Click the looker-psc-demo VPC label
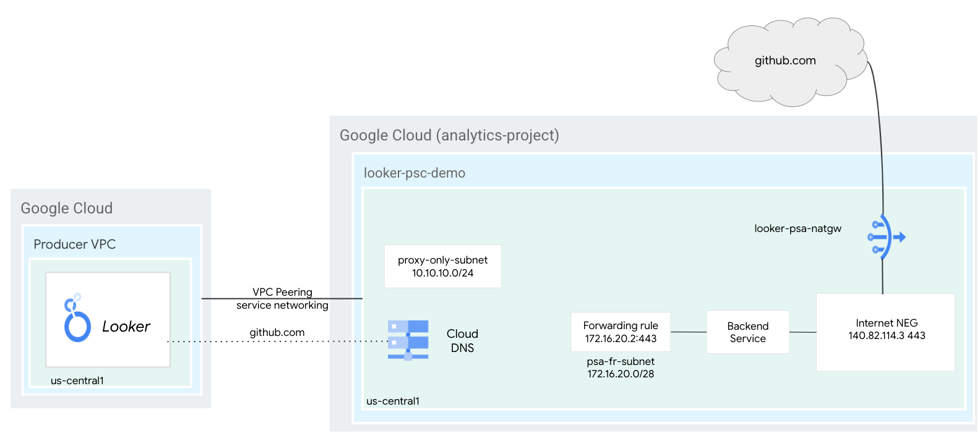Image resolution: width=980 pixels, height=438 pixels. pyautogui.click(x=414, y=173)
